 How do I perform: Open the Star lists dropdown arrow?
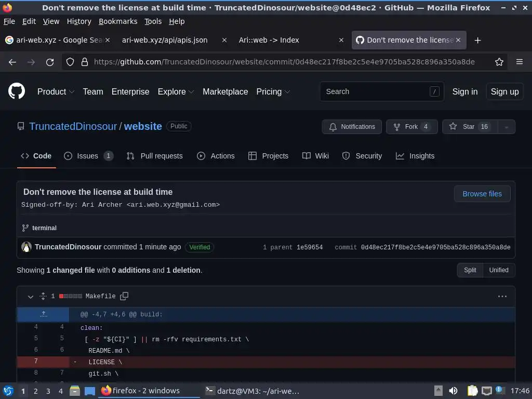coord(507,127)
